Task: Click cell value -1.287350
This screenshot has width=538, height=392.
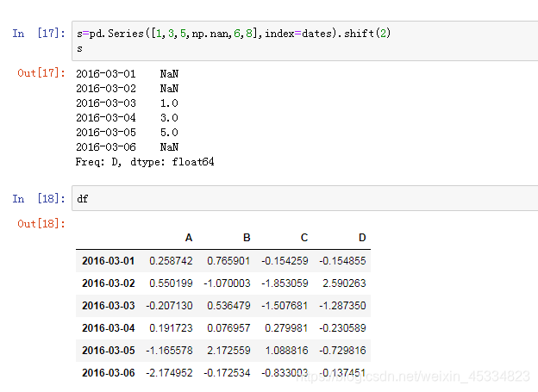Action: click(342, 306)
